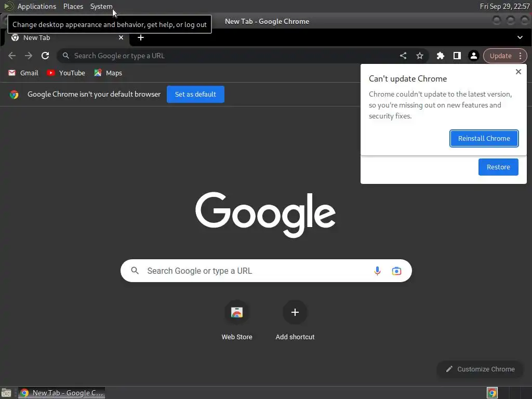Open the System menu
Viewport: 532px width, 399px height.
tap(101, 6)
